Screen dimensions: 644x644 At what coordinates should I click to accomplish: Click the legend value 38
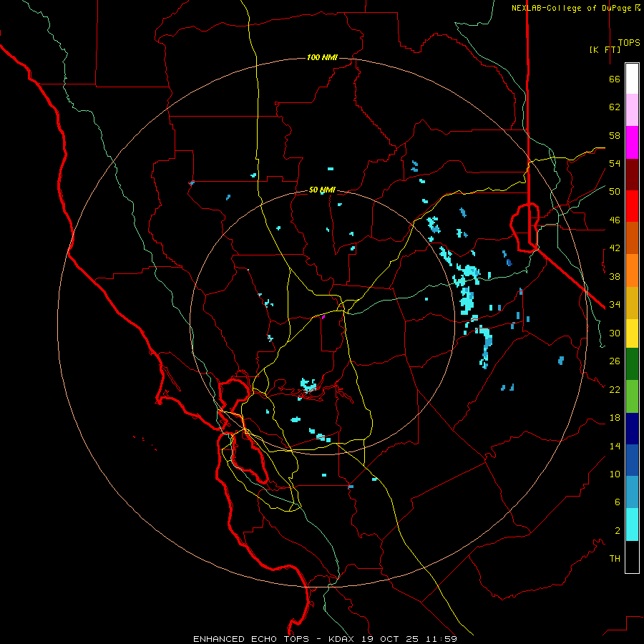tap(615, 276)
